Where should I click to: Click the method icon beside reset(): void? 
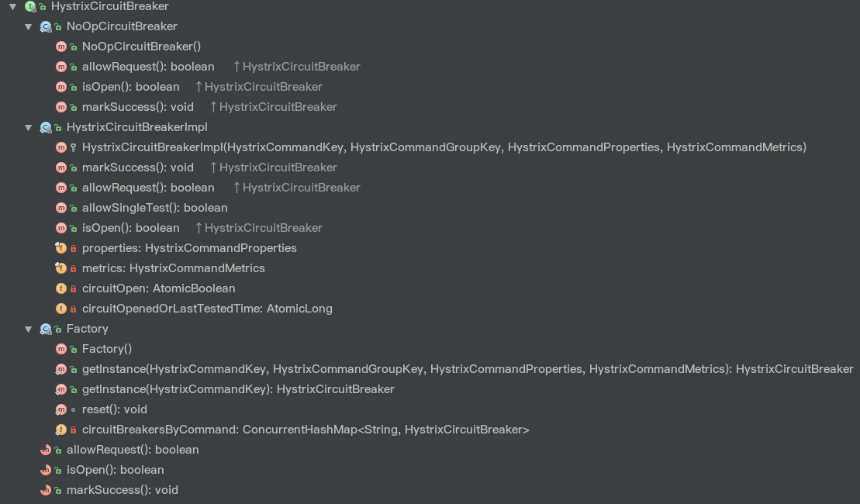click(x=61, y=409)
